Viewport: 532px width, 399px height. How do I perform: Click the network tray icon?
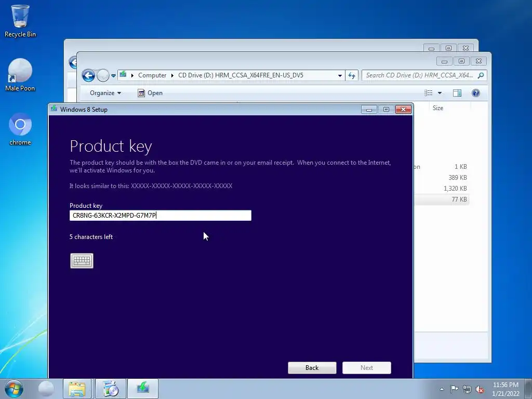pos(467,389)
